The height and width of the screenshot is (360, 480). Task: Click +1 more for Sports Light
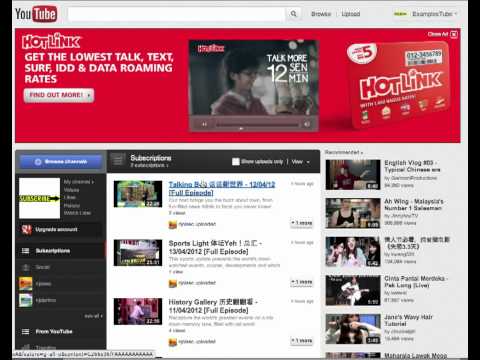click(302, 282)
